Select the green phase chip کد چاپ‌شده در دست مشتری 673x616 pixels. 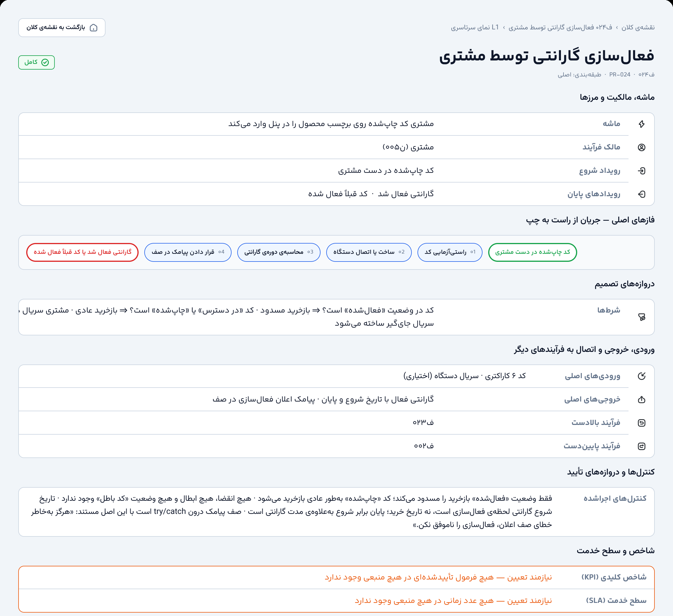[532, 252]
